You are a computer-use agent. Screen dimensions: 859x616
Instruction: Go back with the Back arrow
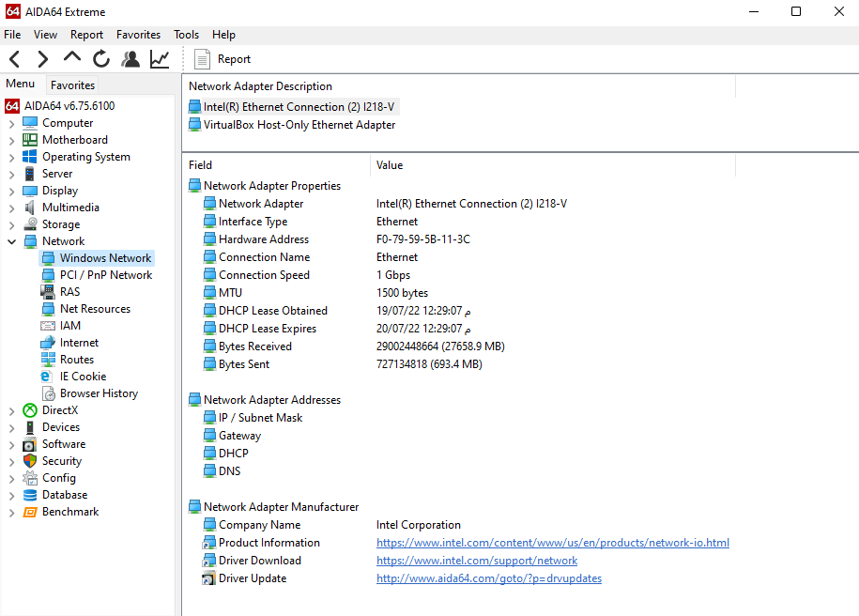(15, 58)
